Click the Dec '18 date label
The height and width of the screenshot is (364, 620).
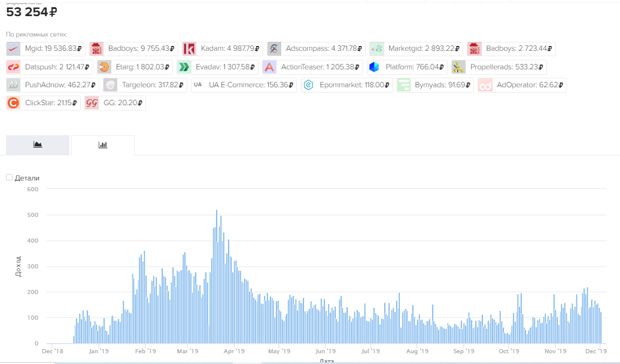(53, 351)
